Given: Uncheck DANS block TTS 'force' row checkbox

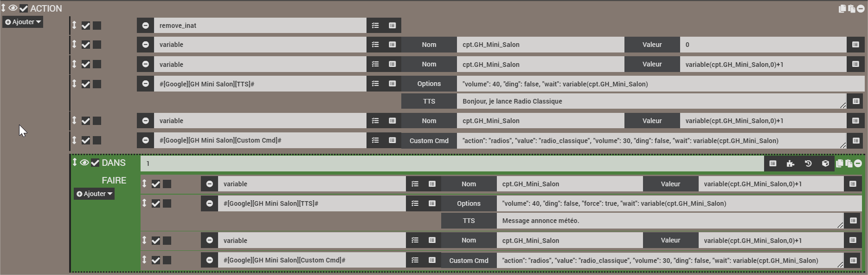Looking at the screenshot, I should [156, 203].
